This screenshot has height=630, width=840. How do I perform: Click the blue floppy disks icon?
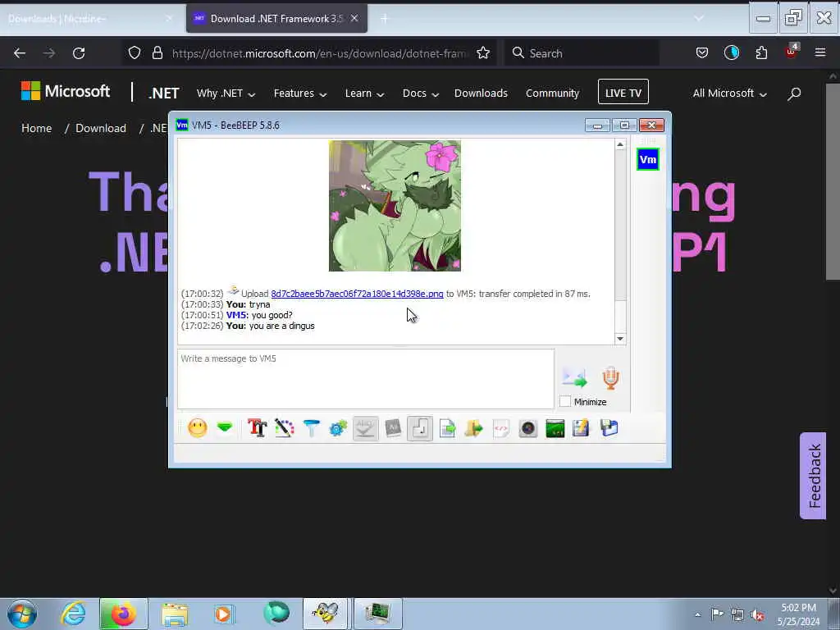pos(609,428)
